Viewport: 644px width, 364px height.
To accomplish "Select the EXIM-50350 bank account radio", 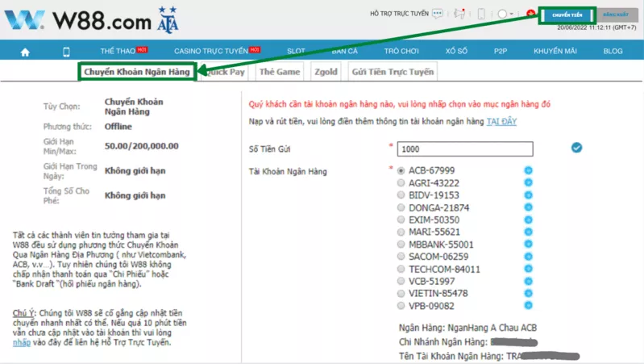I will pyautogui.click(x=401, y=220).
